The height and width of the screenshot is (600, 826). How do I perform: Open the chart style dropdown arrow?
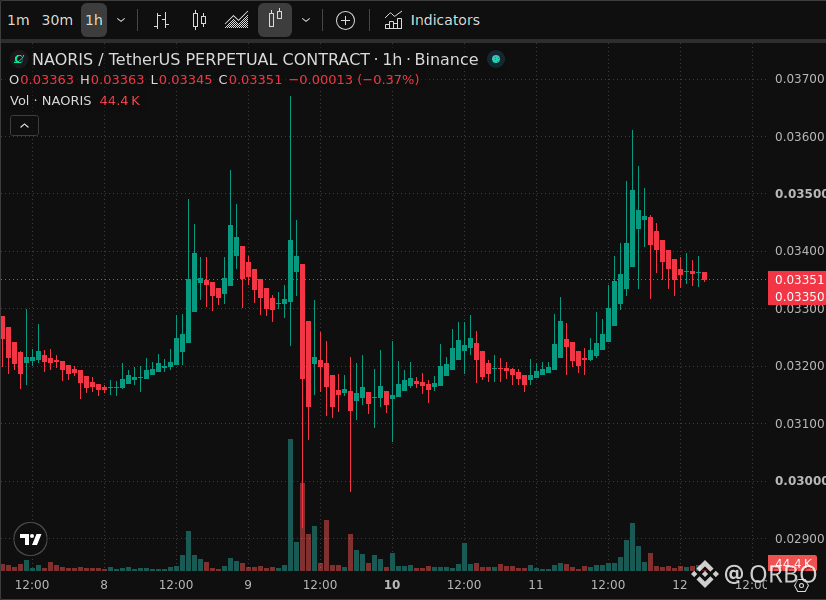coord(306,21)
